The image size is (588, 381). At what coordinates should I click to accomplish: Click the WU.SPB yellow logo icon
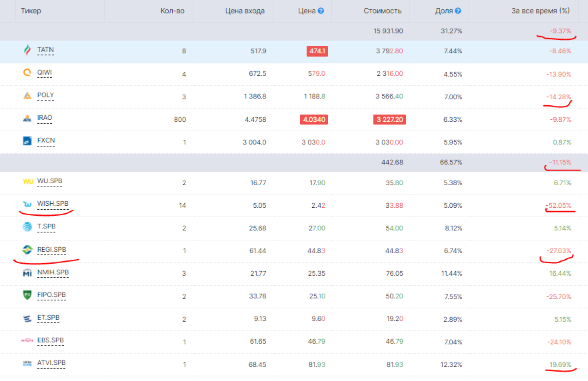tap(28, 182)
